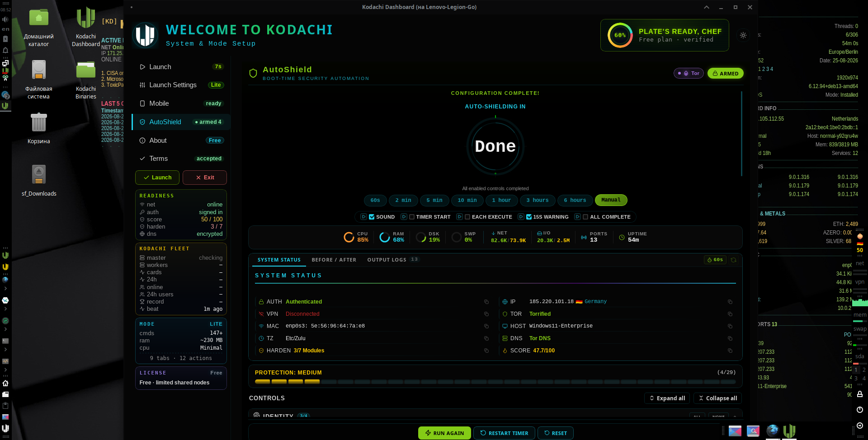The width and height of the screenshot is (868, 440).
Task: Play the 15S WARNING sound preview
Action: 521,217
